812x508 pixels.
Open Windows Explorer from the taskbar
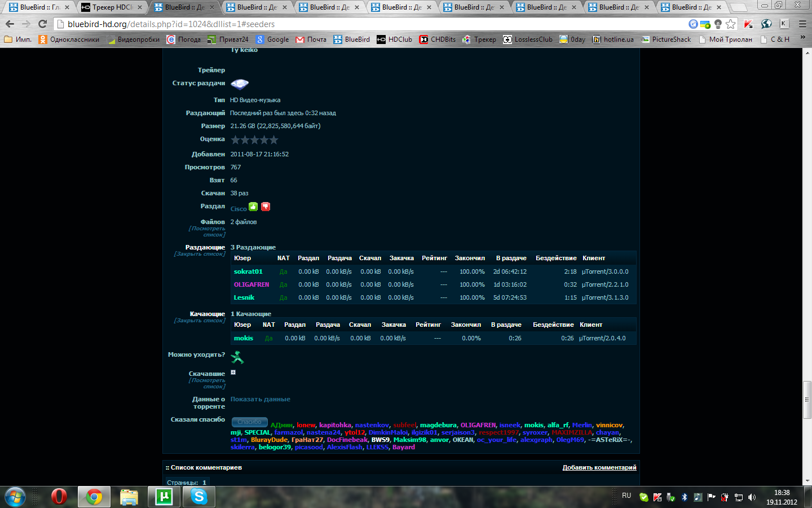coord(129,497)
